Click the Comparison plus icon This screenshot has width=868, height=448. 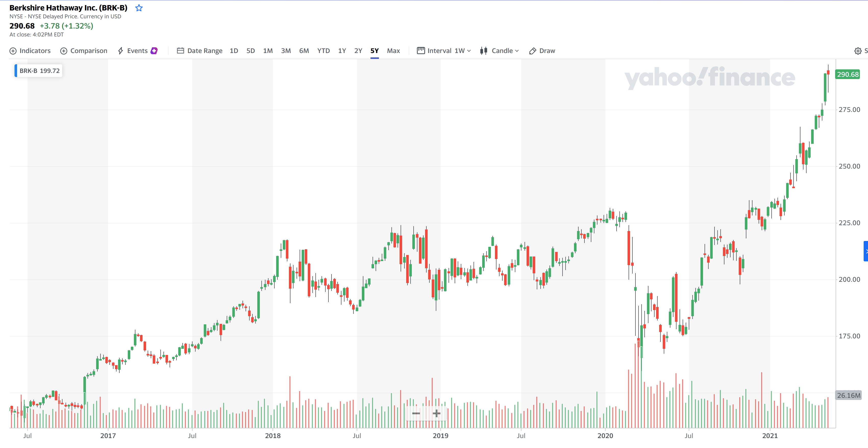[x=64, y=51]
